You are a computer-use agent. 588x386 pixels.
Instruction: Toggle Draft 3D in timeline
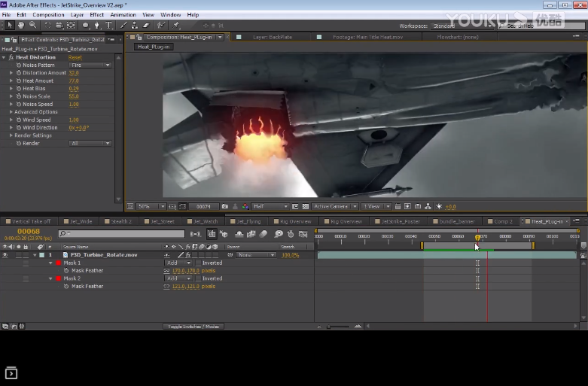[x=224, y=234]
